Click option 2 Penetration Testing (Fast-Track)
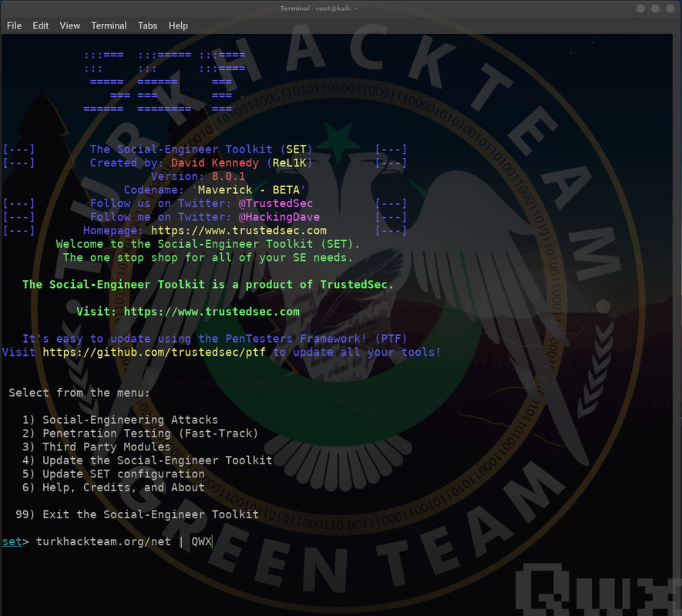 point(140,434)
